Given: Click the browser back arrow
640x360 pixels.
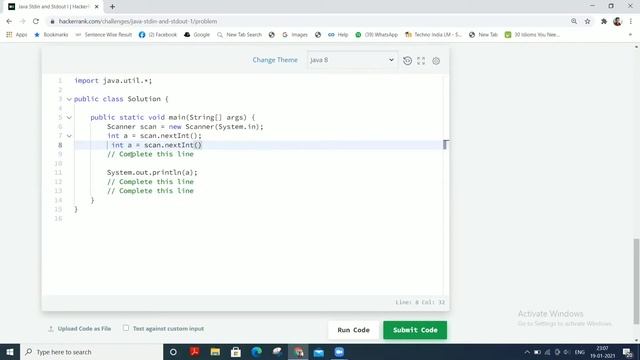Looking at the screenshot, I should [x=9, y=21].
